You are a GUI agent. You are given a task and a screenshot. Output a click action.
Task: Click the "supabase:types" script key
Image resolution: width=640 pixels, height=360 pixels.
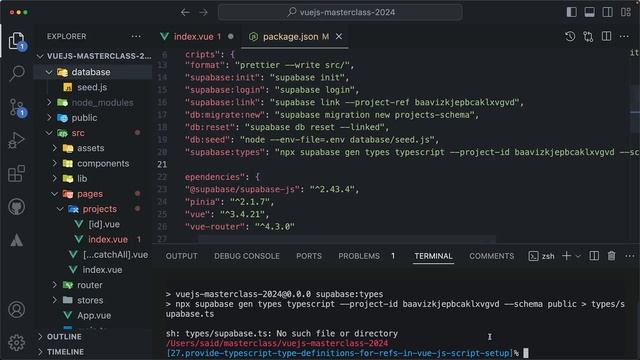click(x=224, y=152)
